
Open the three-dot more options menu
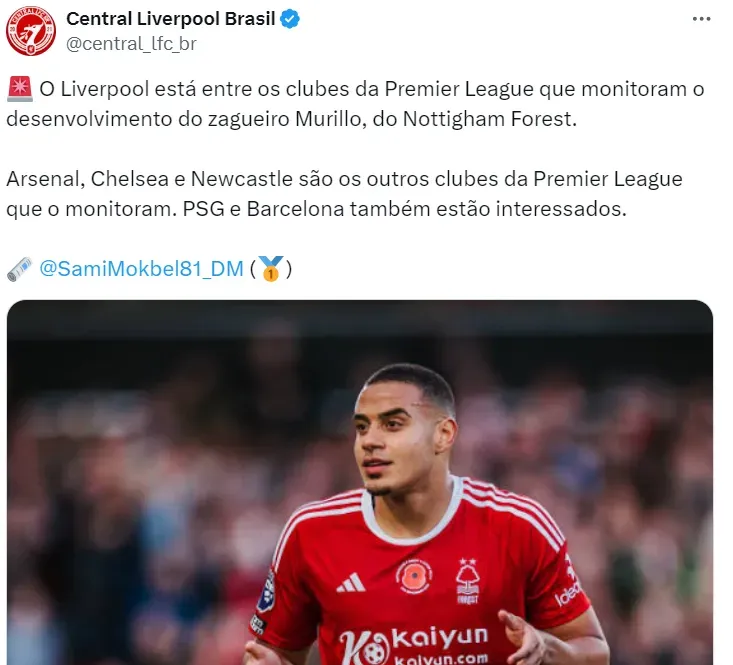(701, 19)
